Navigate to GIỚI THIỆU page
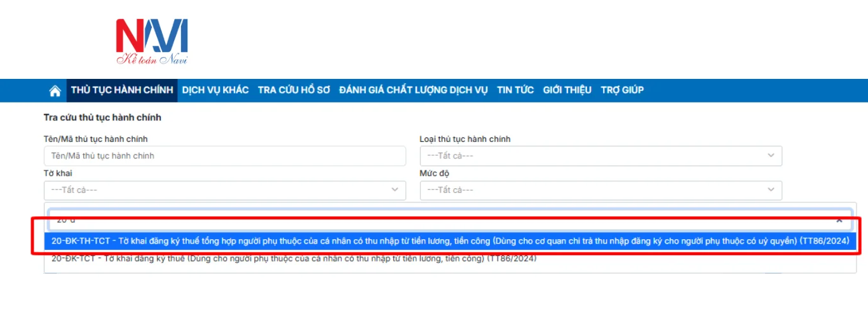This screenshot has height=334, width=868. point(567,90)
